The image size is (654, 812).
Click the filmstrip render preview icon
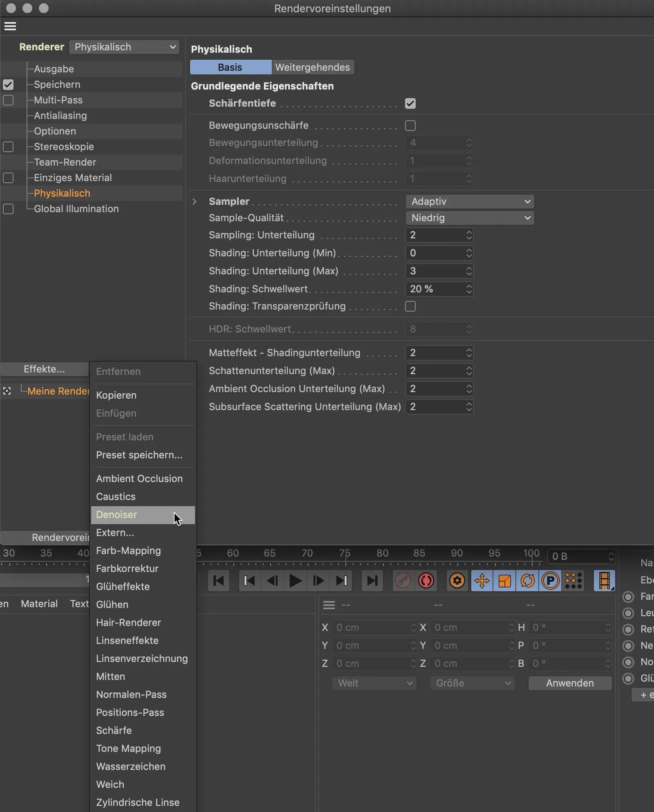tap(605, 581)
